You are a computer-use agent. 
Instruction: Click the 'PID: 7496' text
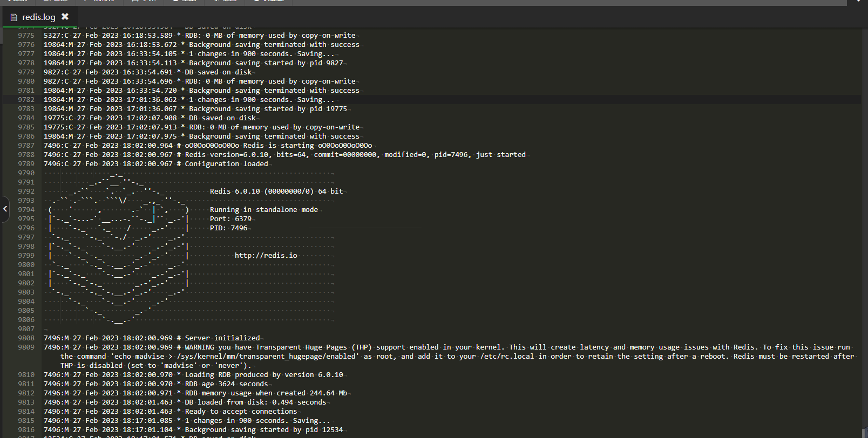(x=228, y=228)
